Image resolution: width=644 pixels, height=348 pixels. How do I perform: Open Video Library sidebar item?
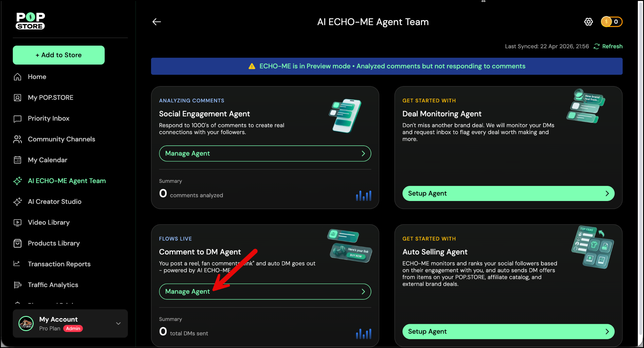pyautogui.click(x=49, y=222)
